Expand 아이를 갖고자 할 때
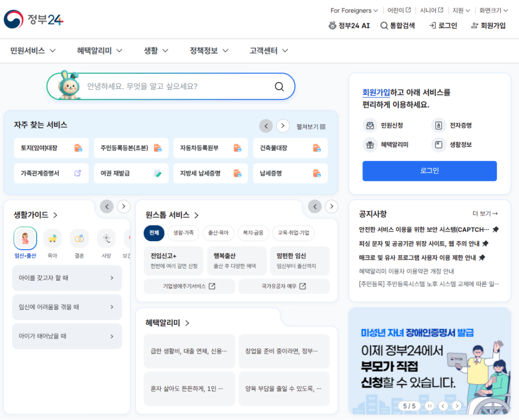This screenshot has width=519, height=420. (67, 278)
